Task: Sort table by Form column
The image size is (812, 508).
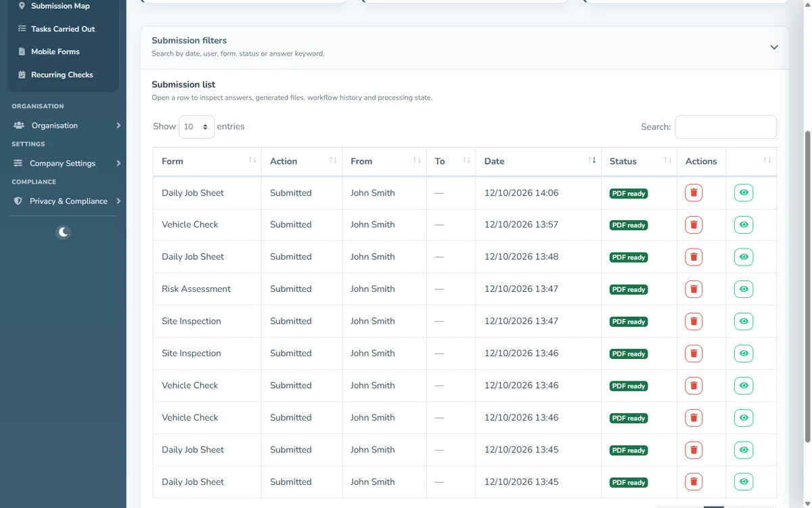Action: coord(207,161)
